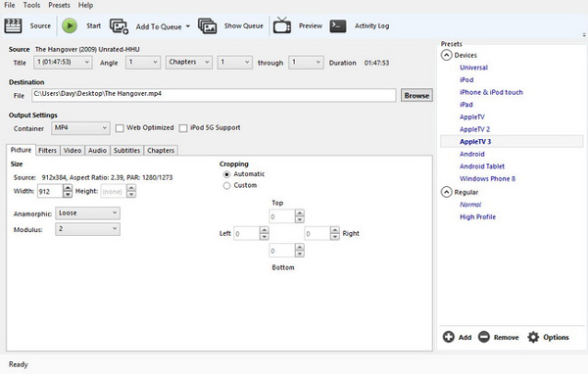Image resolution: width=588 pixels, height=374 pixels.
Task: Select the High Profile preset
Action: click(477, 217)
